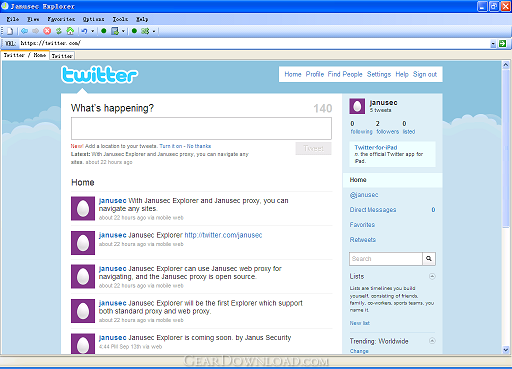Viewport: 512px width, 369px height.
Task: Switch to the second Twitter tab
Action: 62,56
